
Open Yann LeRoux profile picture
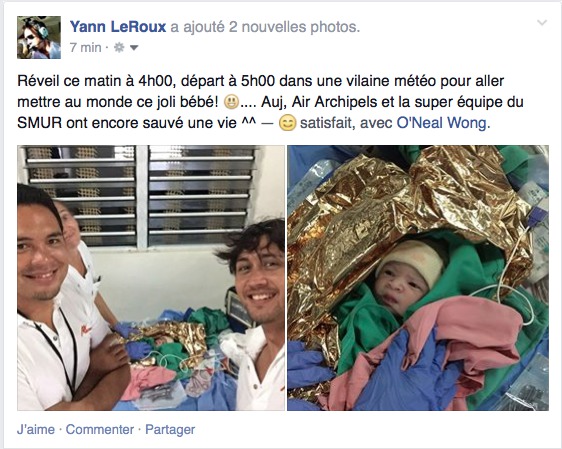[39, 37]
